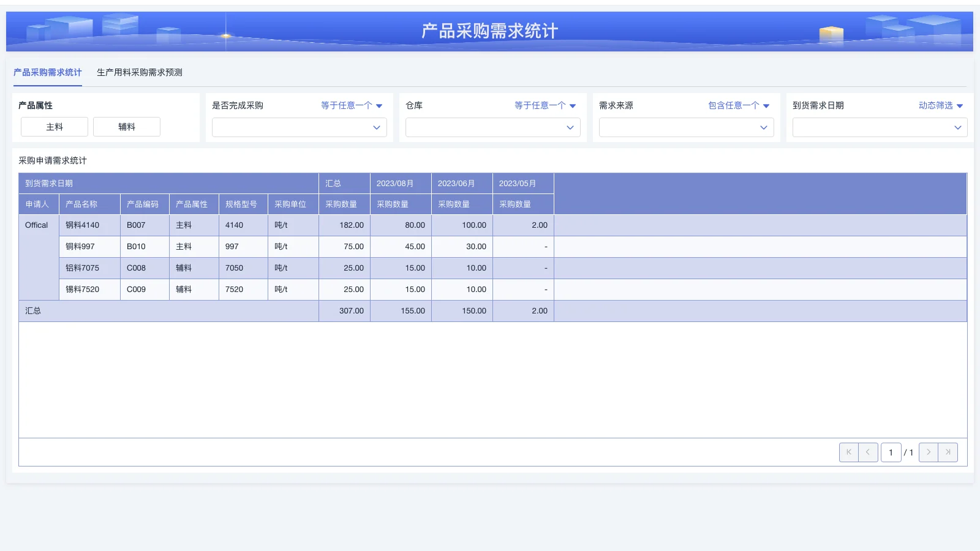Switch to the 生产用料采购需求预测 tab
This screenshot has height=551, width=980.
click(x=141, y=72)
